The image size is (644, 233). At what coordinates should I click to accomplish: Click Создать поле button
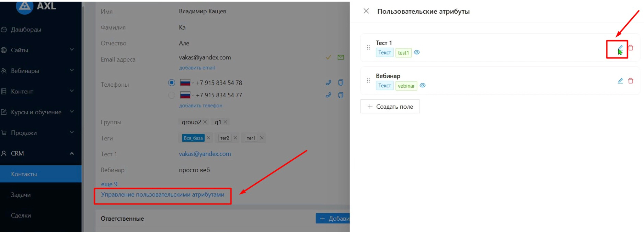(x=390, y=106)
